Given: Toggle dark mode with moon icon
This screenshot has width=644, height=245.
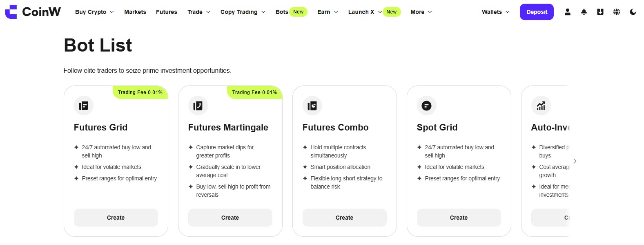Looking at the screenshot, I should click(633, 12).
